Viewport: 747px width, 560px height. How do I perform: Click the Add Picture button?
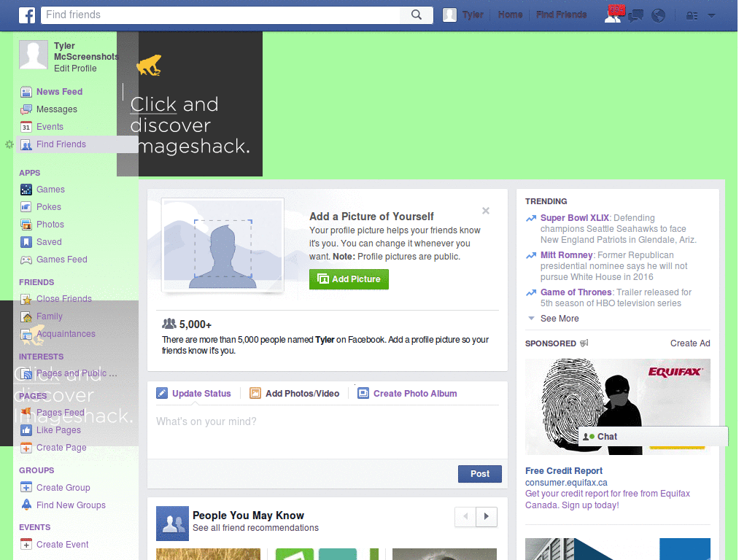pos(349,279)
